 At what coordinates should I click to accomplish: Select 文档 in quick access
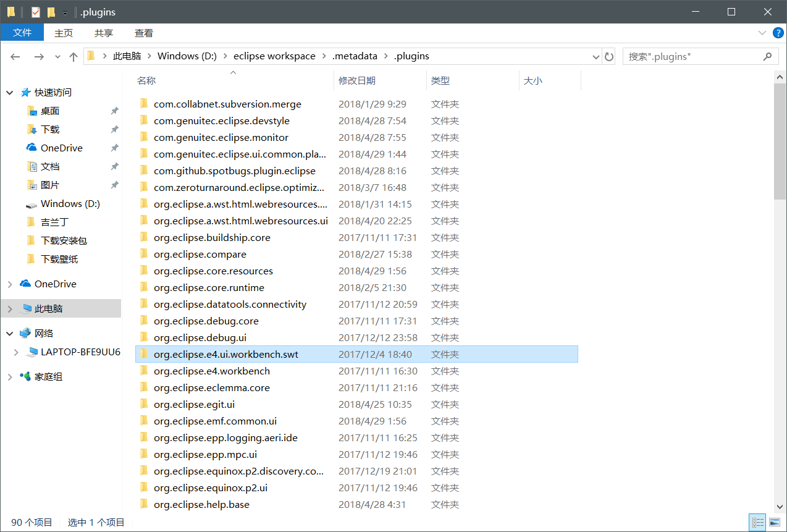tap(50, 167)
